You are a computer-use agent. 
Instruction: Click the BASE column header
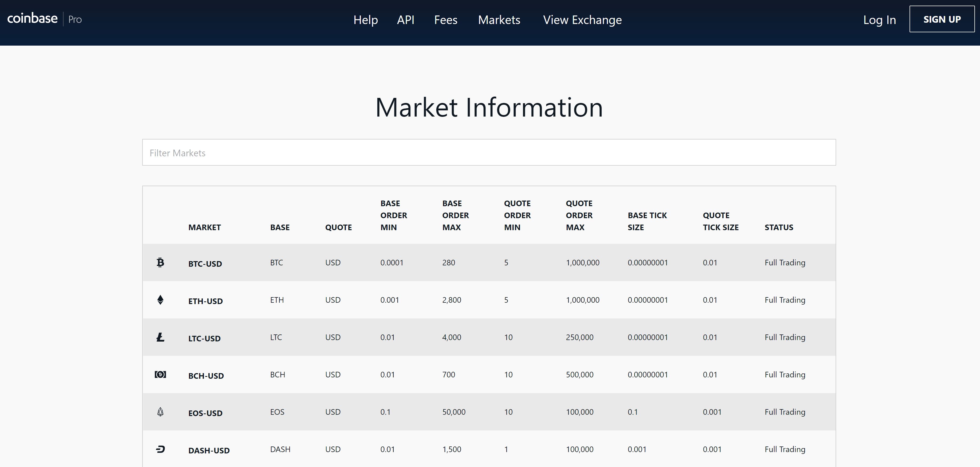coord(280,227)
